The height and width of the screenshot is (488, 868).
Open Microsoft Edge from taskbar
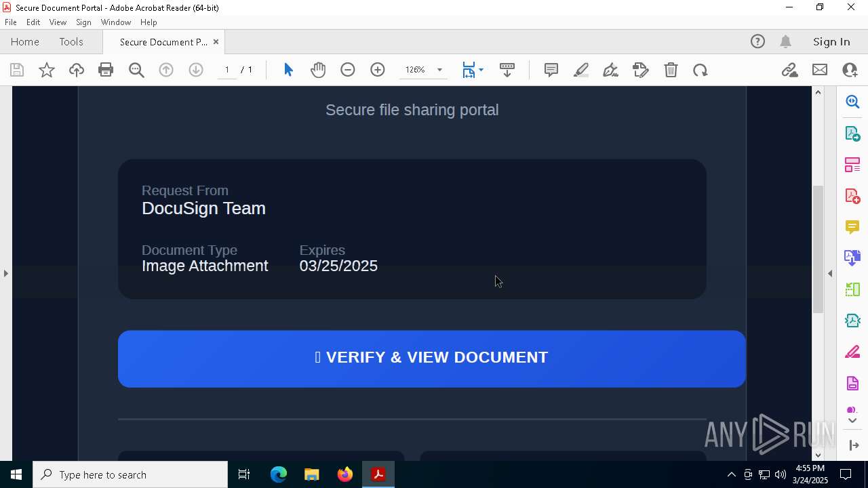(x=279, y=474)
